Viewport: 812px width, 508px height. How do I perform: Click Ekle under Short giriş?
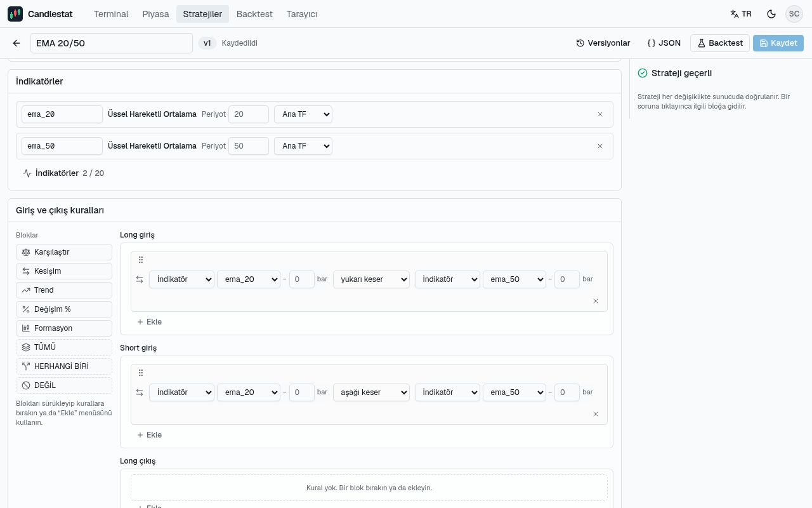pyautogui.click(x=149, y=435)
